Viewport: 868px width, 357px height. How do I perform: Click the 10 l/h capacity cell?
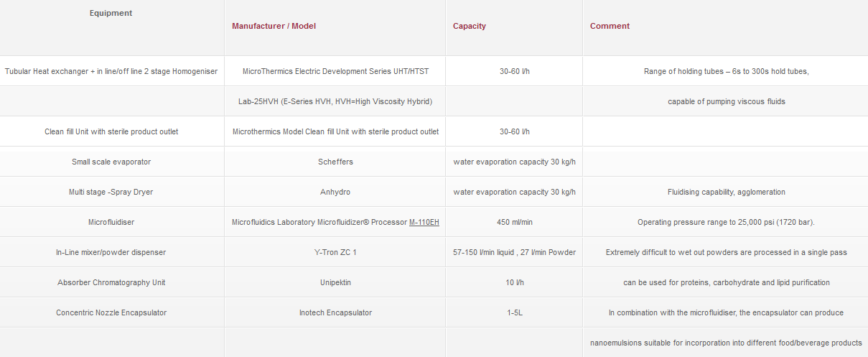coord(515,283)
